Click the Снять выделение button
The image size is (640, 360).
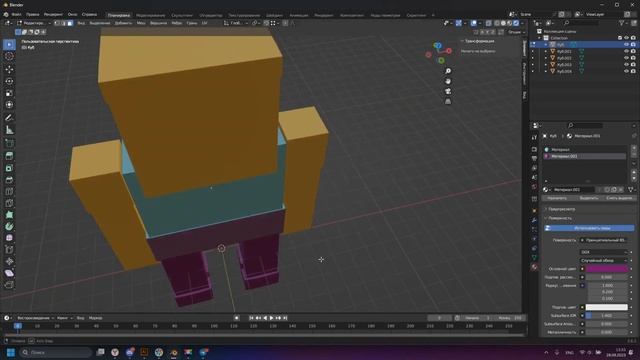(x=620, y=198)
